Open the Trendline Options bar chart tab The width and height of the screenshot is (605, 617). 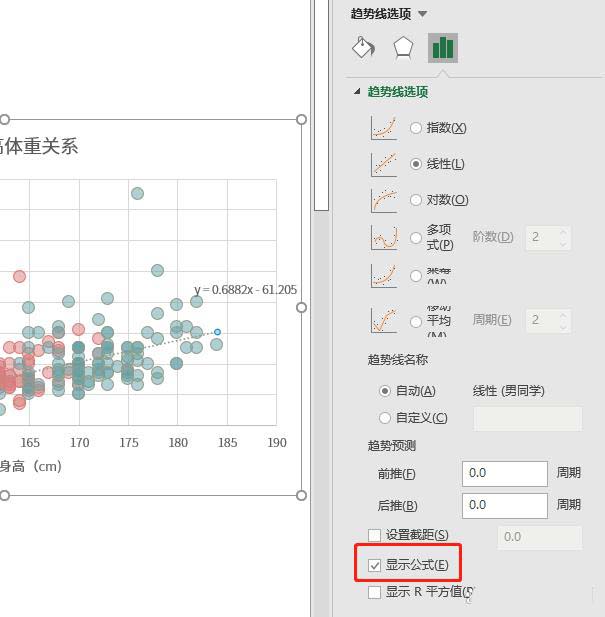[442, 48]
